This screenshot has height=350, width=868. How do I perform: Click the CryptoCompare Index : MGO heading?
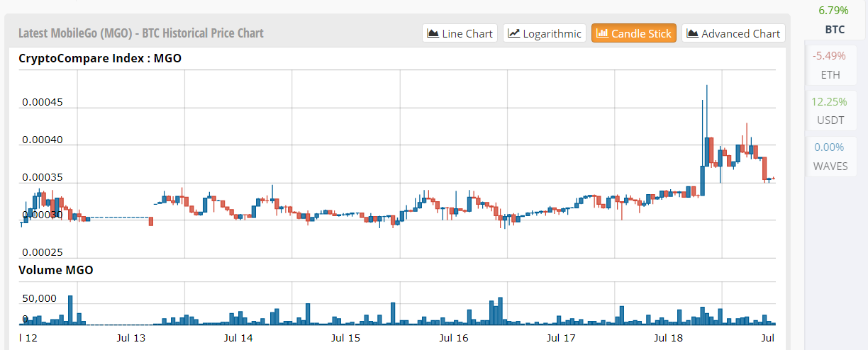coord(100,58)
